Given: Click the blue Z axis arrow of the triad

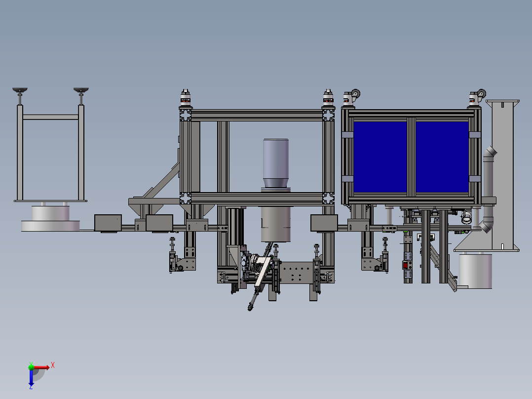Looking at the screenshot, I should [x=31, y=377].
